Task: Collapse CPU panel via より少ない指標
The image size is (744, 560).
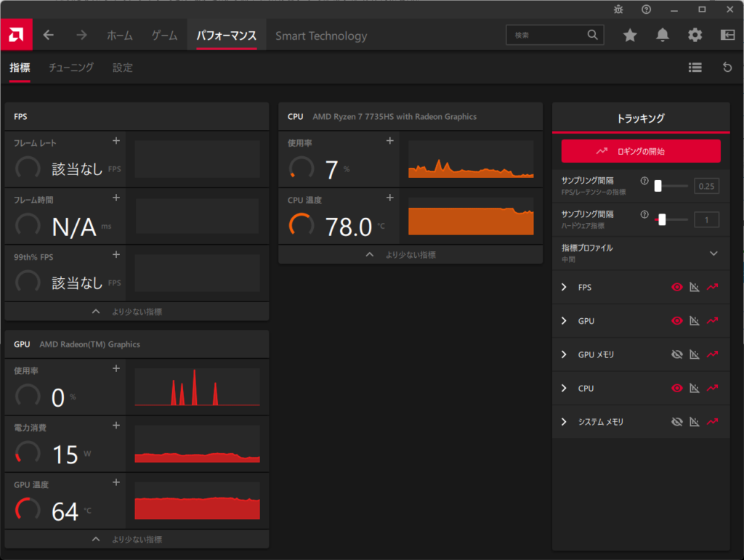Action: (x=411, y=255)
